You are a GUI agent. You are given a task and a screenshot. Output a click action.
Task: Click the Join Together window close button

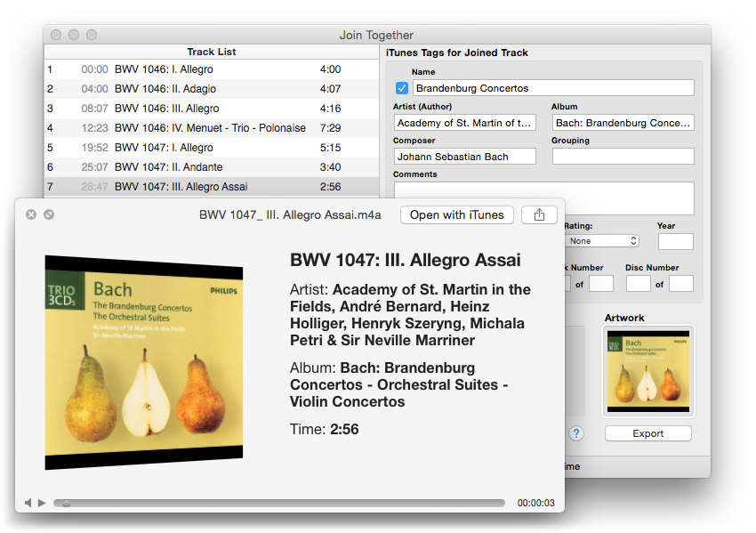(56, 35)
